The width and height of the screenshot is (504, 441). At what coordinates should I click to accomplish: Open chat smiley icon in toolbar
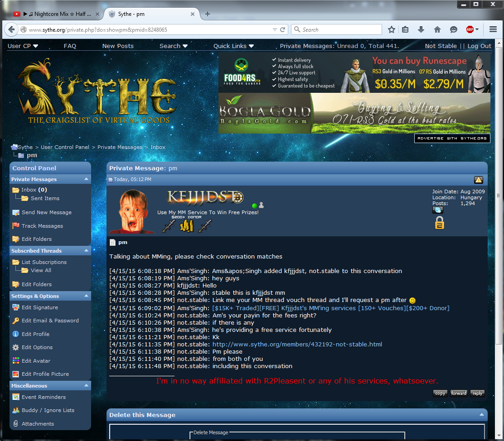coord(454,29)
